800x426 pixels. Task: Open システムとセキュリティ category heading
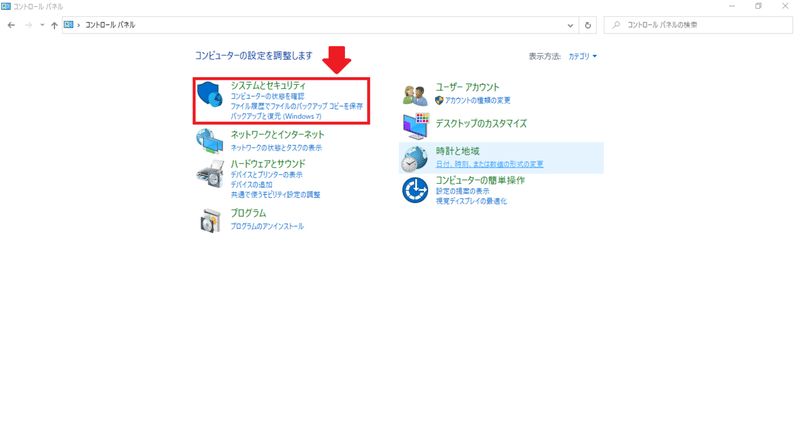coord(268,85)
